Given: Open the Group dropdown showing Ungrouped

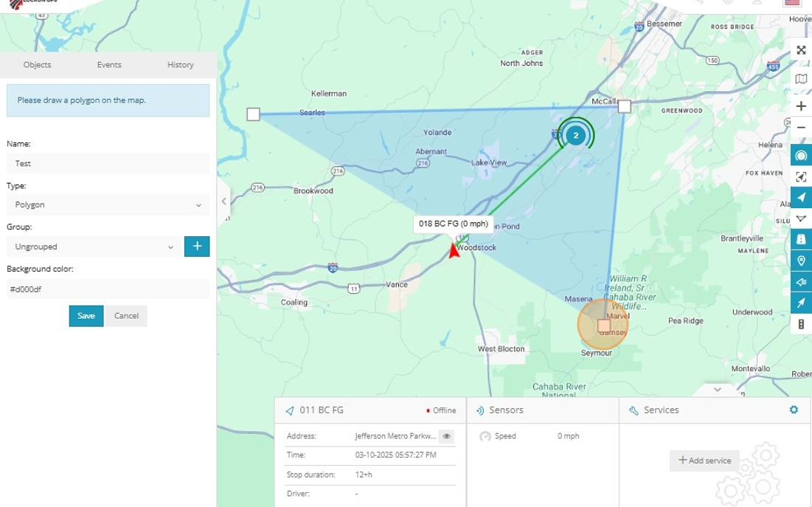Looking at the screenshot, I should coord(94,246).
